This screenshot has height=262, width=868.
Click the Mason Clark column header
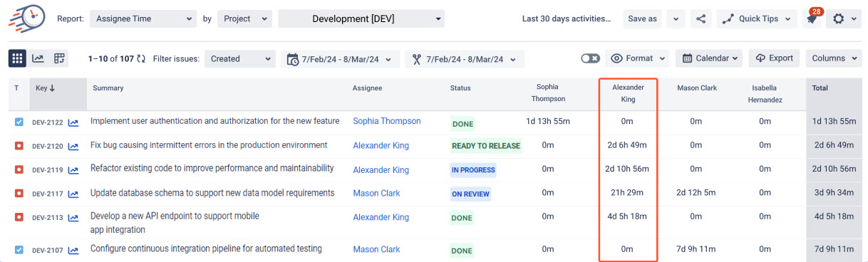point(696,88)
